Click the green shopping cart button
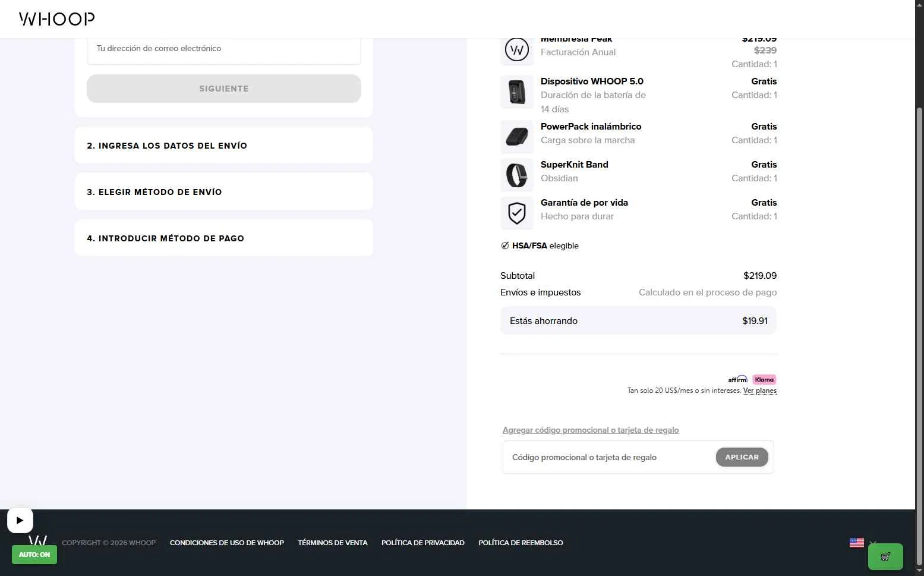 pos(885,557)
